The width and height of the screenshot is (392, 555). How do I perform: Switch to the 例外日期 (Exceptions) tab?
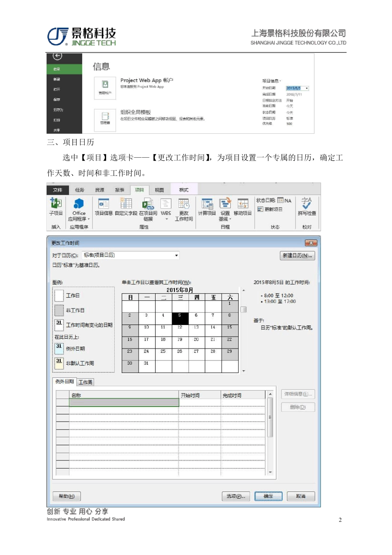[x=64, y=382]
